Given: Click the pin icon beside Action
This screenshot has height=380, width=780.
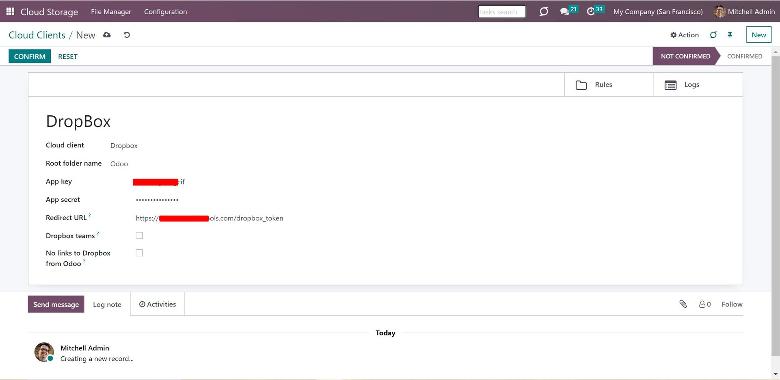Looking at the screenshot, I should (x=730, y=35).
